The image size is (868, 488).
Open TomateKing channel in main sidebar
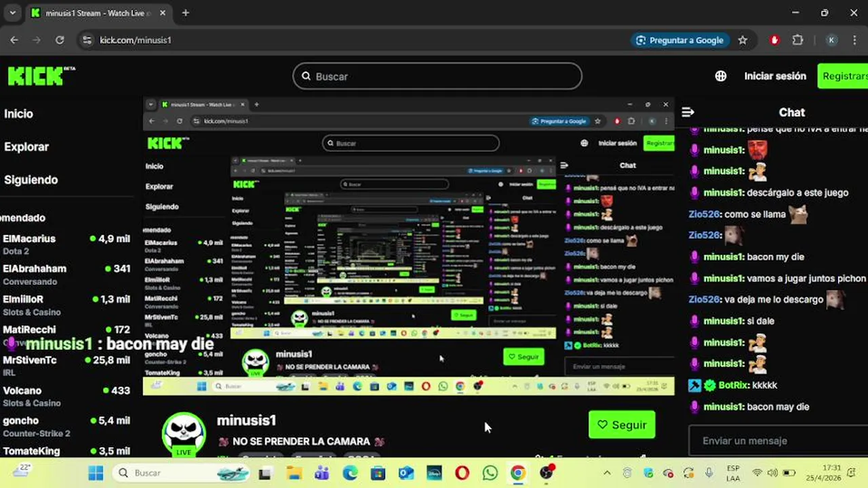click(x=66, y=451)
